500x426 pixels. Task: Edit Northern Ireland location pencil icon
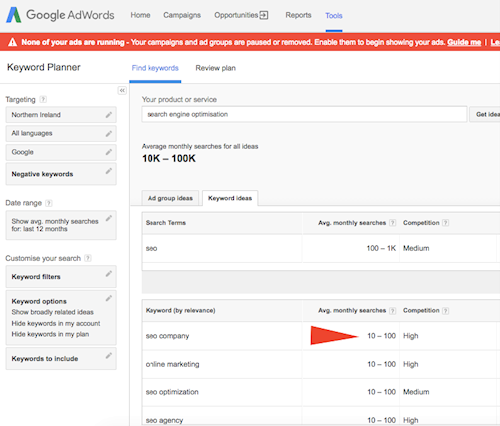(109, 115)
